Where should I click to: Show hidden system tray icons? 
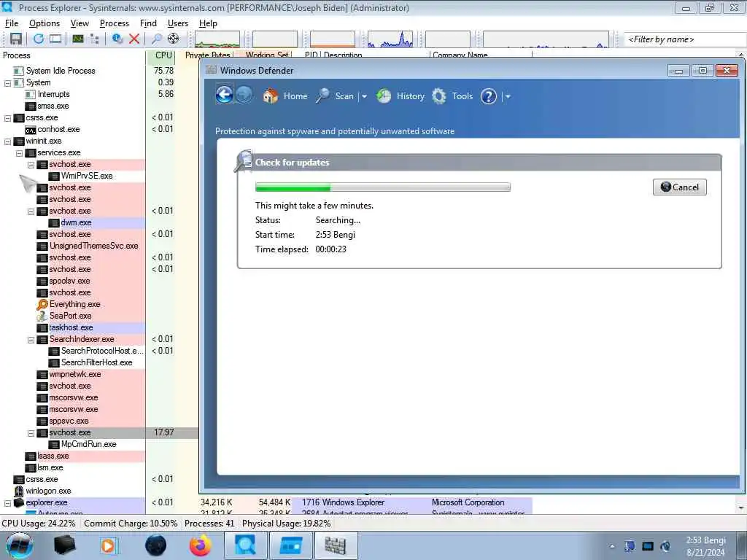[612, 546]
